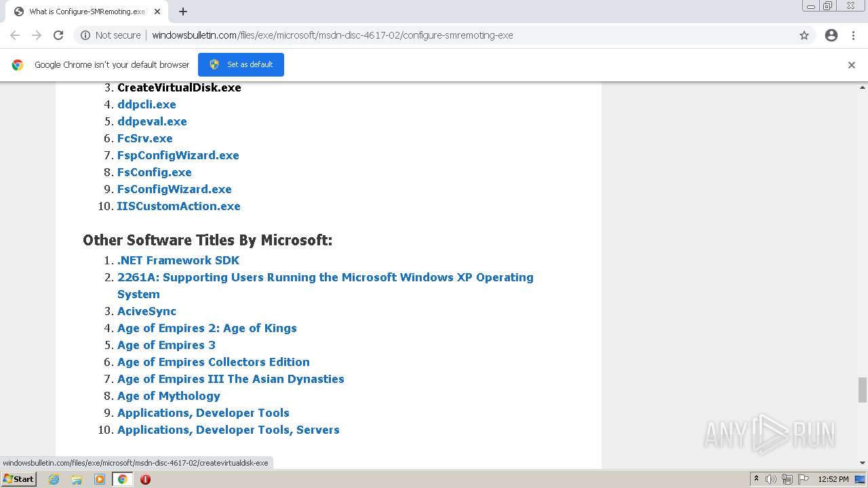Open Chrome profile account icon

point(831,35)
